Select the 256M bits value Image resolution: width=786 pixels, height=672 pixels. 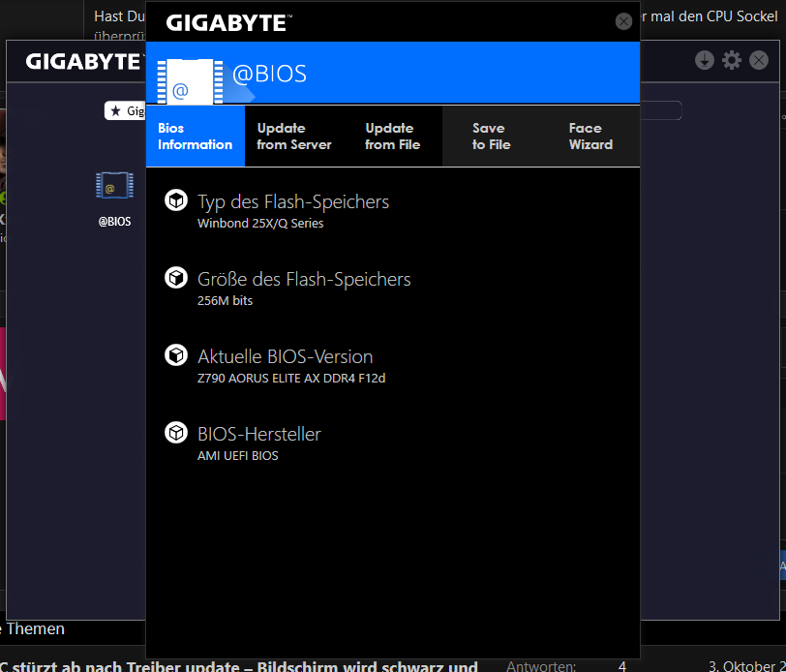coord(225,300)
